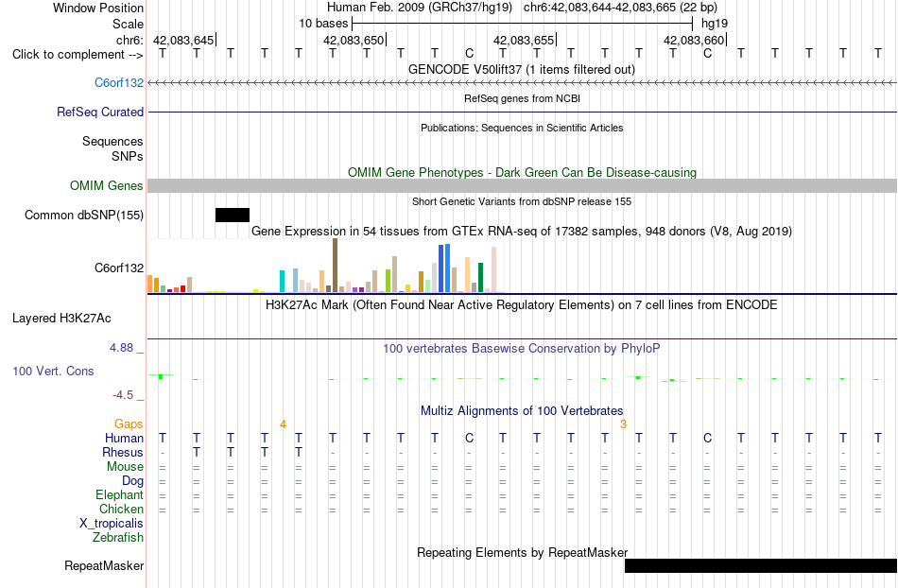
Task: Click 100 vertebrates Basewise Conservation title
Action: pos(522,348)
